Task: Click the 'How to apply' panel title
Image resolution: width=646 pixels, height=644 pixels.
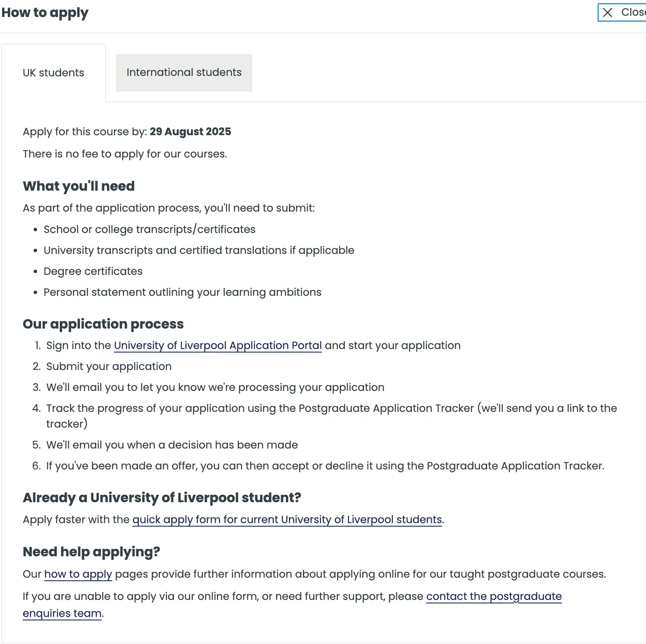Action: click(45, 13)
